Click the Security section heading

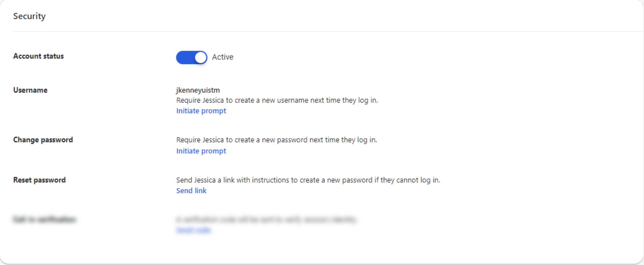tap(29, 16)
